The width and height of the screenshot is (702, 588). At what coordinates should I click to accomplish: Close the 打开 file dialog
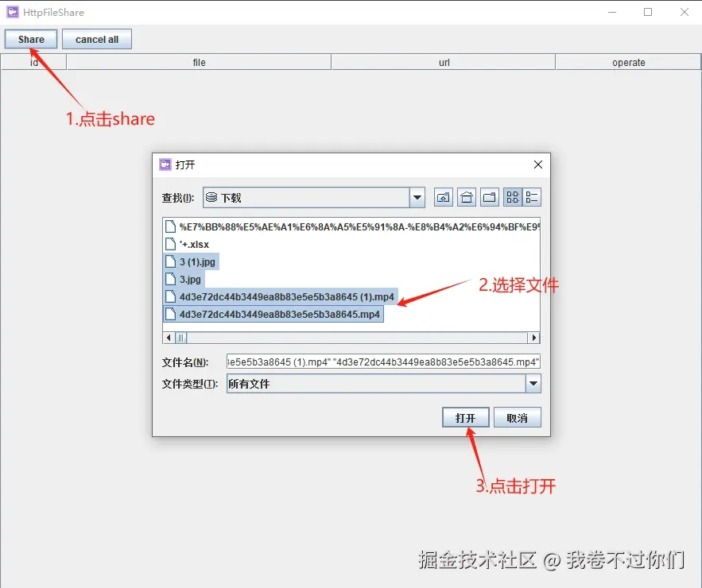[x=538, y=164]
